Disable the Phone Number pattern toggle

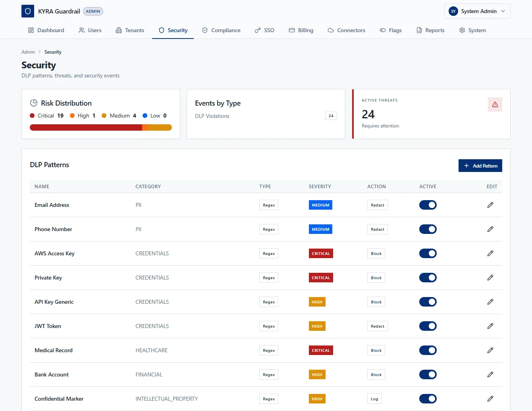tap(428, 229)
